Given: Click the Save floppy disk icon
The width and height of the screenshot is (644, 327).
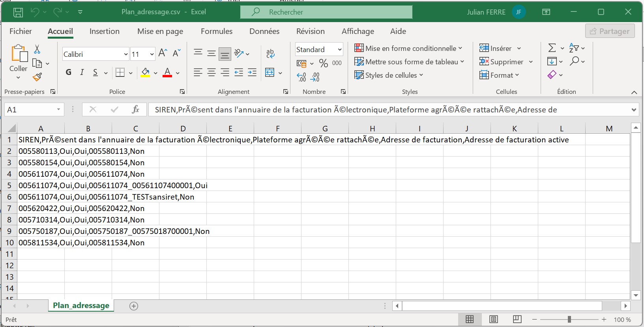Looking at the screenshot, I should coord(18,12).
